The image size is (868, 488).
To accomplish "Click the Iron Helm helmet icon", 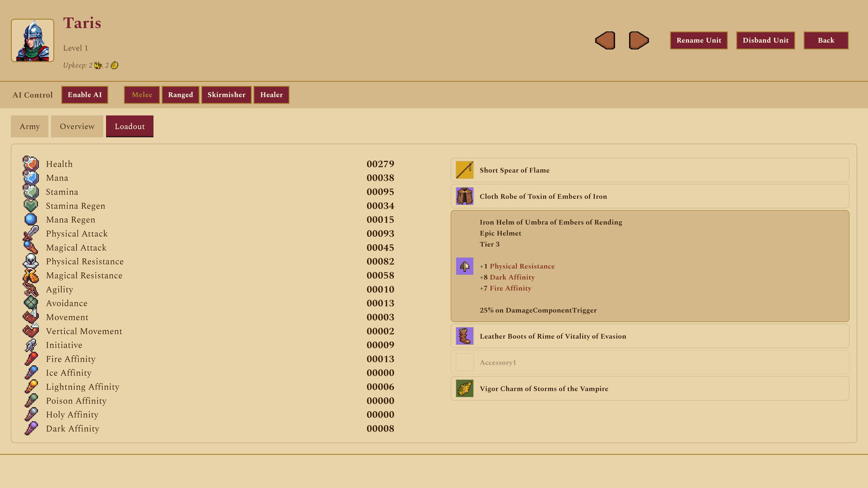I will (464, 266).
